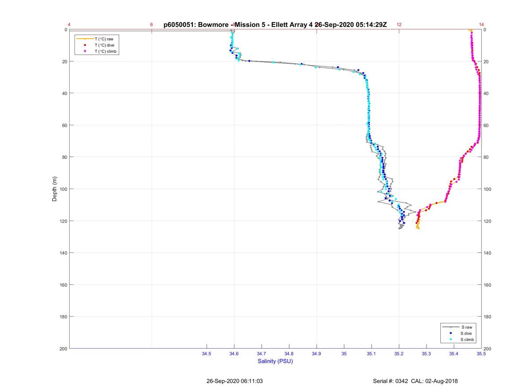Image resolution: width=532 pixels, height=392 pixels.
Task: Select the 35.1 salinity tick label
Action: tap(372, 354)
